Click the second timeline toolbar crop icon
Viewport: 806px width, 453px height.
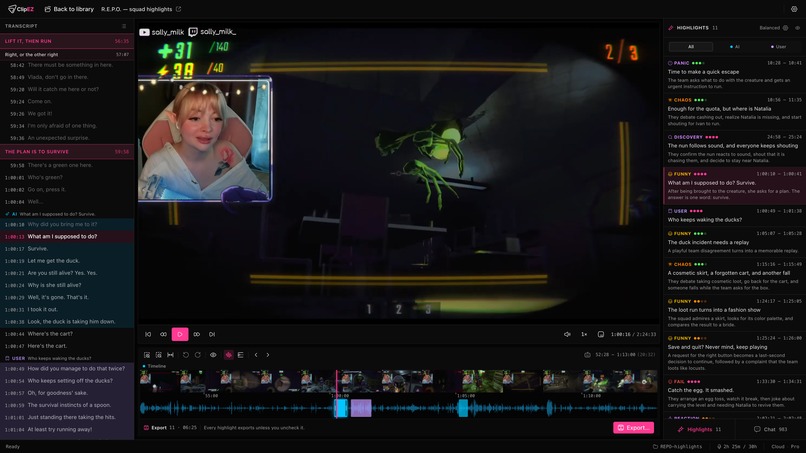pos(158,355)
